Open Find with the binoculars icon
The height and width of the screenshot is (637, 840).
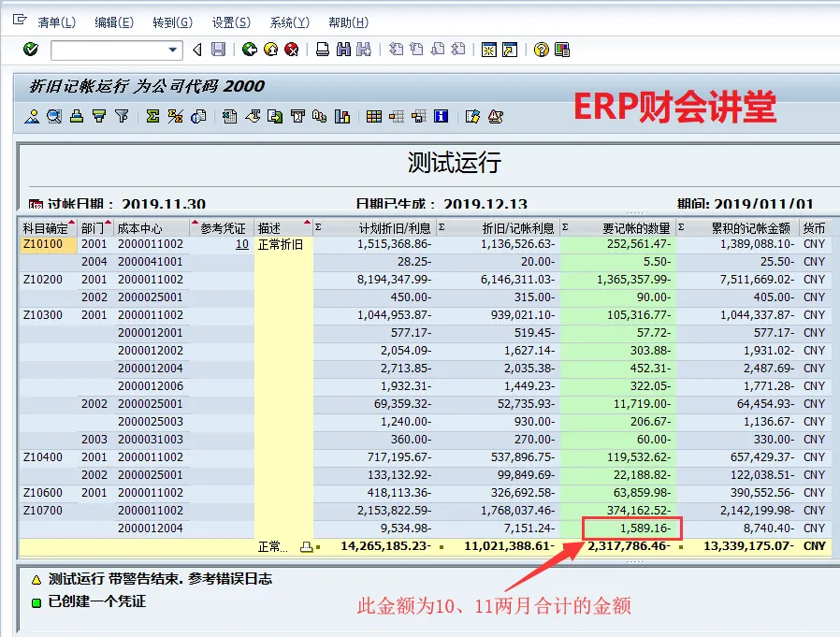[x=343, y=50]
